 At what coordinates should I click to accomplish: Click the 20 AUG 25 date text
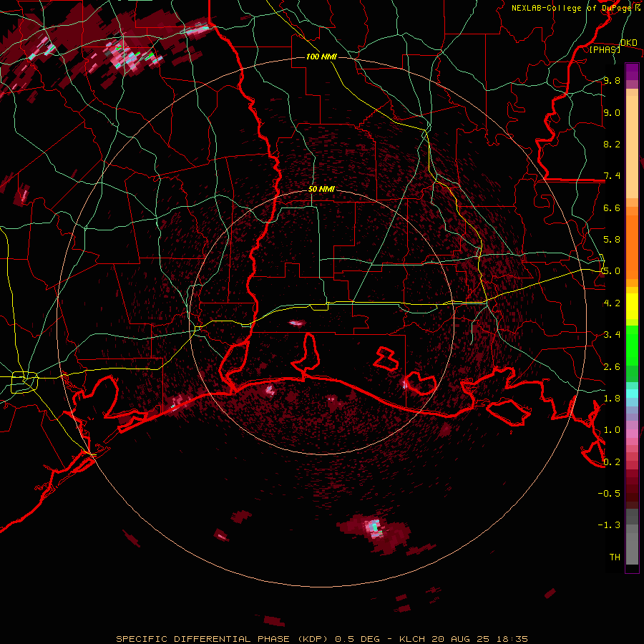pyautogui.click(x=460, y=639)
